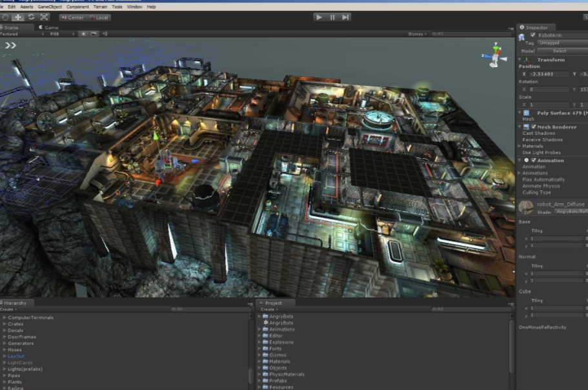Open the Scene panel options menu icon

coord(511,28)
